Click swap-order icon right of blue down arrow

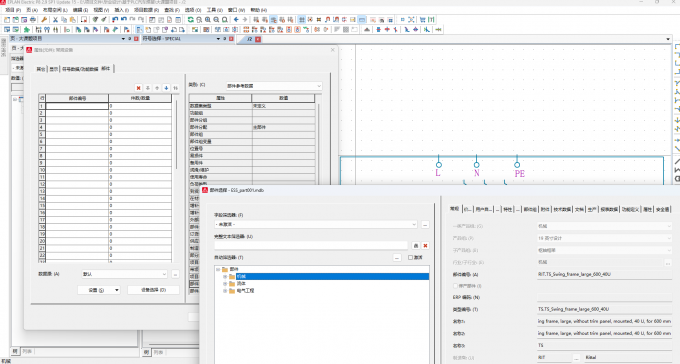(x=176, y=88)
